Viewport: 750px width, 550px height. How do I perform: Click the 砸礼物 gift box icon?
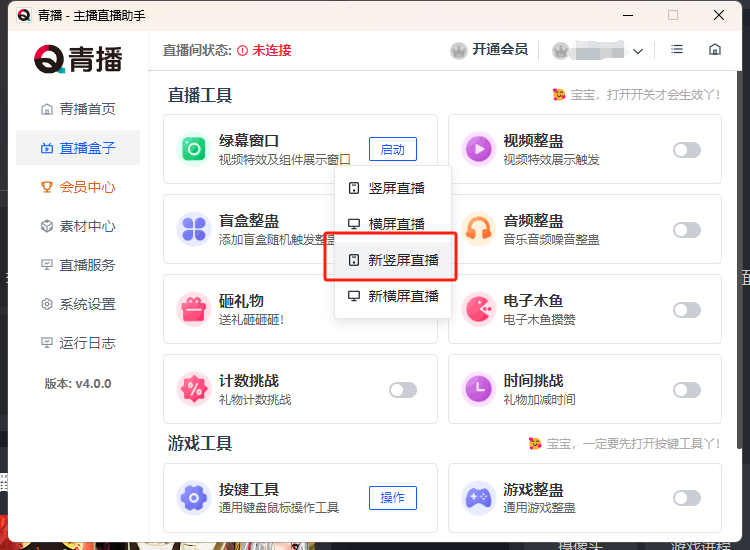click(194, 309)
